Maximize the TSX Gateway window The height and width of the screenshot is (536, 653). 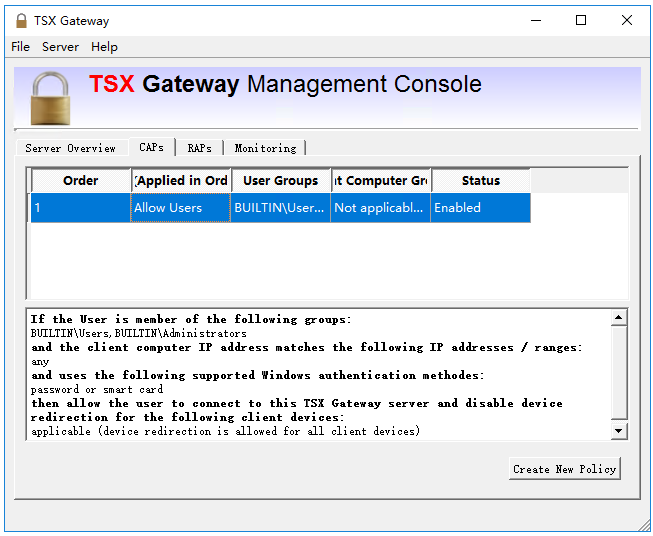[581, 20]
